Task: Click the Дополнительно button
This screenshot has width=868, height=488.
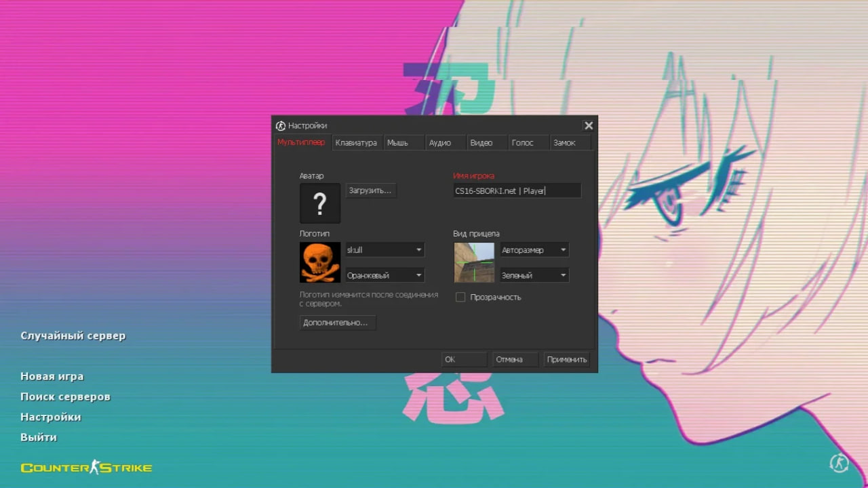Action: (x=337, y=323)
